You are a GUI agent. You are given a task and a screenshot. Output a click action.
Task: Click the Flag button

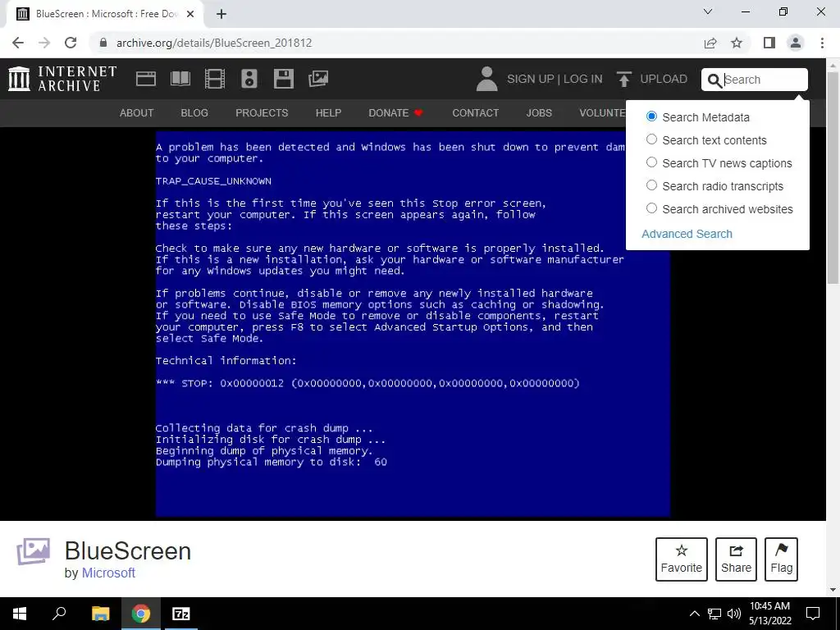coord(781,559)
